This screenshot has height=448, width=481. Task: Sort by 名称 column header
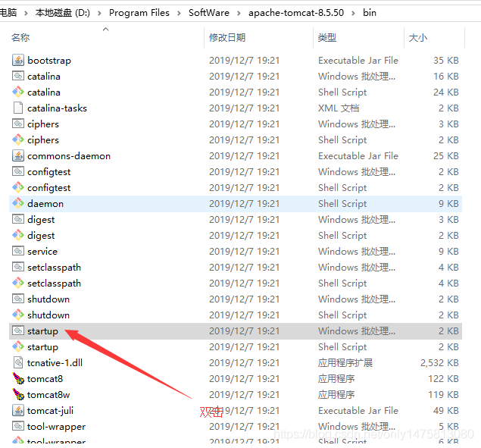[20, 38]
